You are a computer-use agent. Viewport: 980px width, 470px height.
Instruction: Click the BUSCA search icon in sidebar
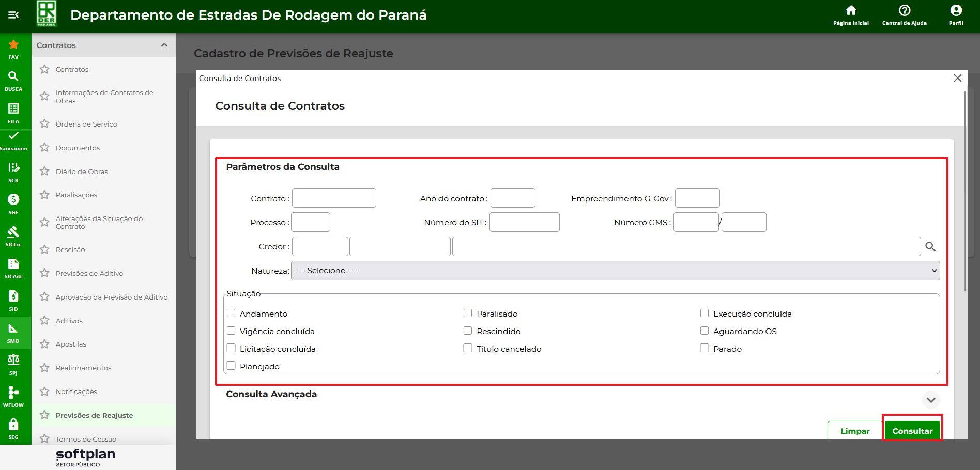[13, 76]
